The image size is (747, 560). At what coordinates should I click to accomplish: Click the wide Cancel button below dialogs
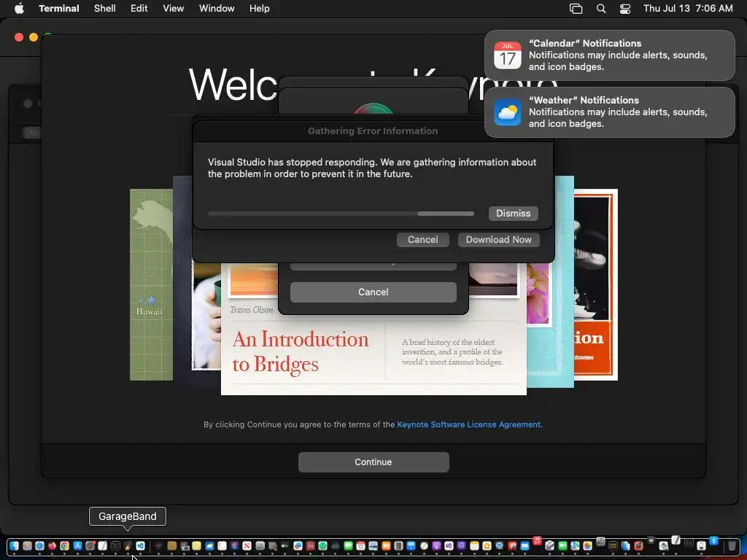[x=373, y=292]
